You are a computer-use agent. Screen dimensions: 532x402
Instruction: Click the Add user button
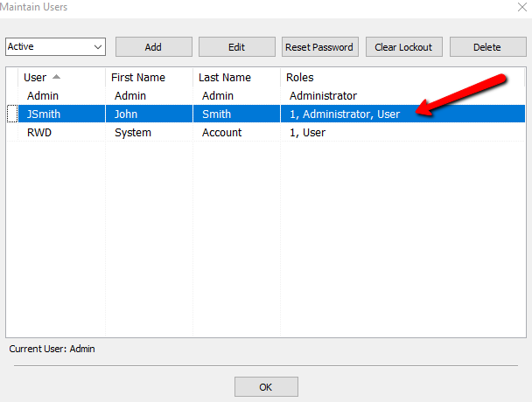(x=154, y=47)
